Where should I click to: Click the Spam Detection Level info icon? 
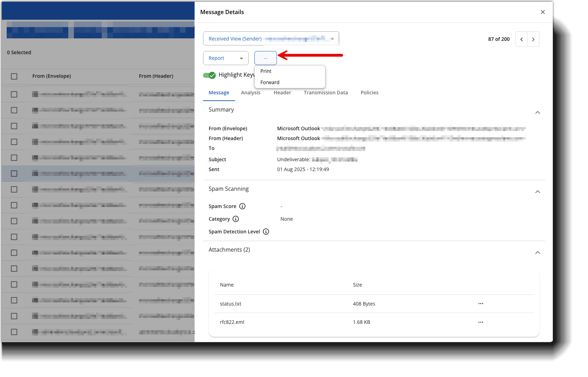coord(266,232)
